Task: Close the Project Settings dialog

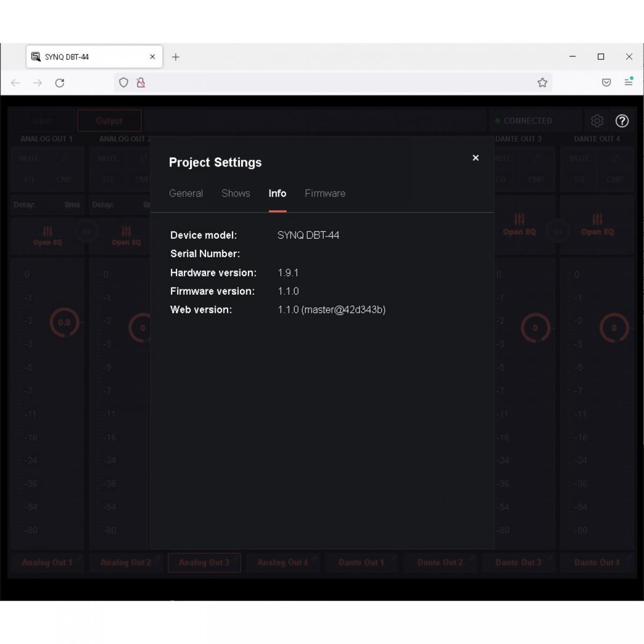Action: (475, 158)
